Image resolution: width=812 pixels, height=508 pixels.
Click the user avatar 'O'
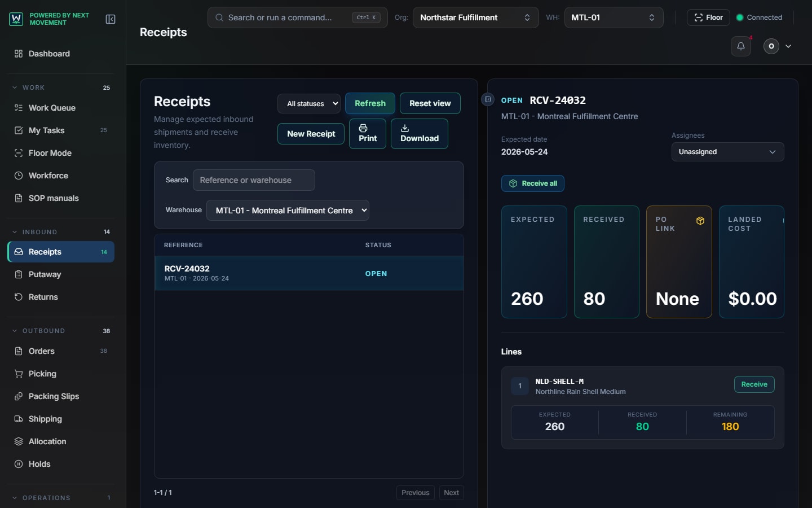coord(771,46)
